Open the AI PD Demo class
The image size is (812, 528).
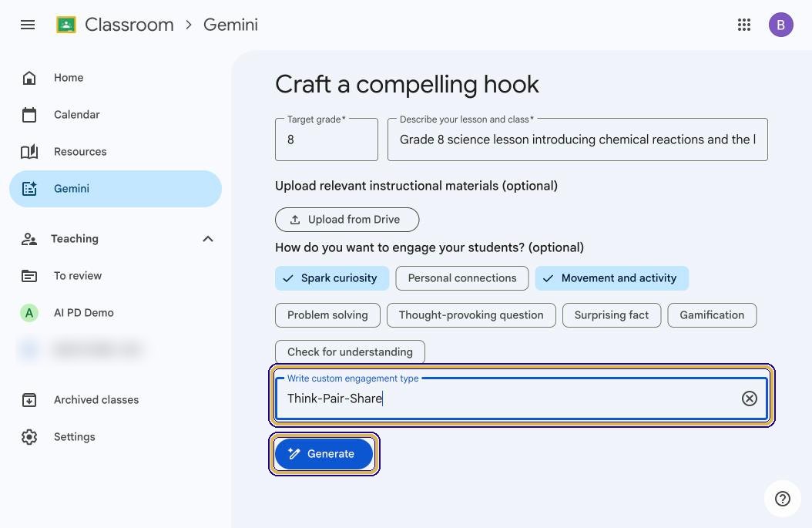[x=116, y=313]
